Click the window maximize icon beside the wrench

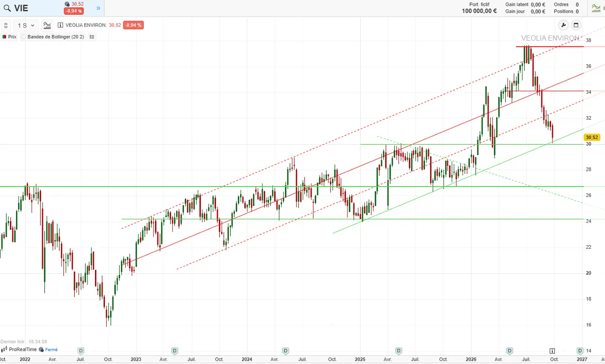click(x=576, y=25)
